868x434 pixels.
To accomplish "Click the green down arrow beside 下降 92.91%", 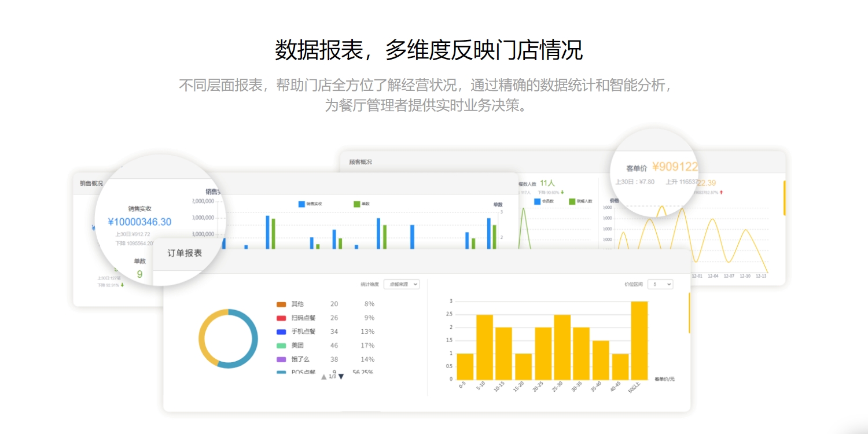I will pos(122,285).
